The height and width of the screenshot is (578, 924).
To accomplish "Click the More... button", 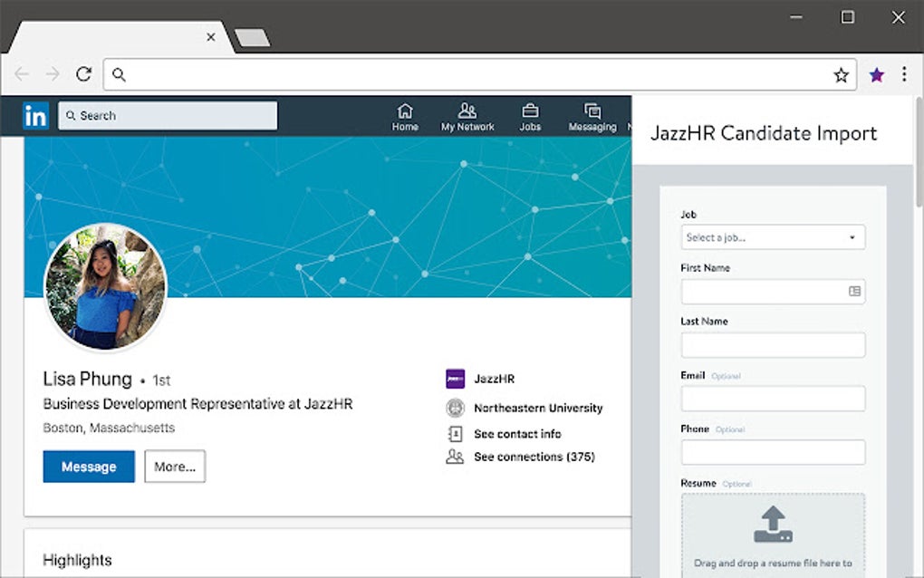I will [x=175, y=467].
